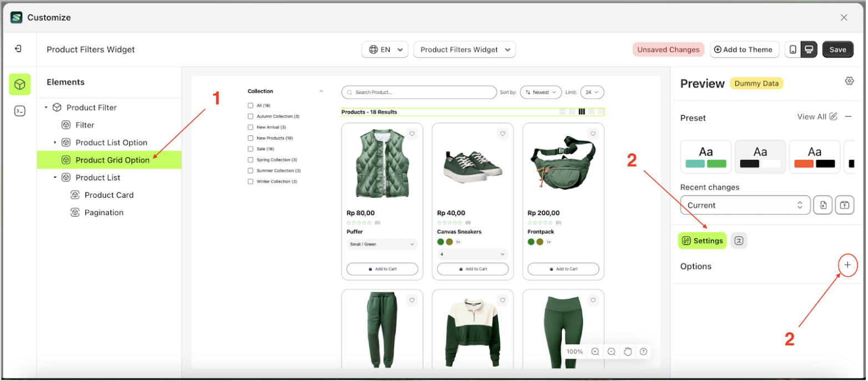Image resolution: width=868 pixels, height=381 pixels.
Task: Click the plus icon beside Options
Action: [847, 265]
